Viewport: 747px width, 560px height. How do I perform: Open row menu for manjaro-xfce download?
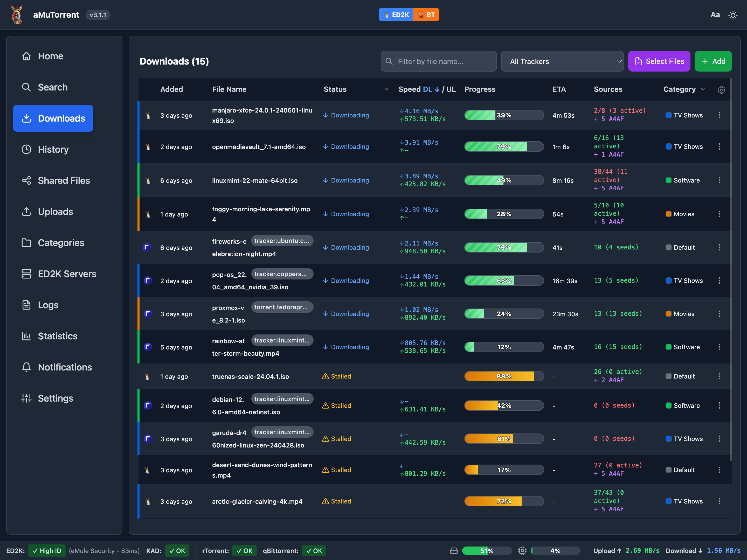coord(719,115)
